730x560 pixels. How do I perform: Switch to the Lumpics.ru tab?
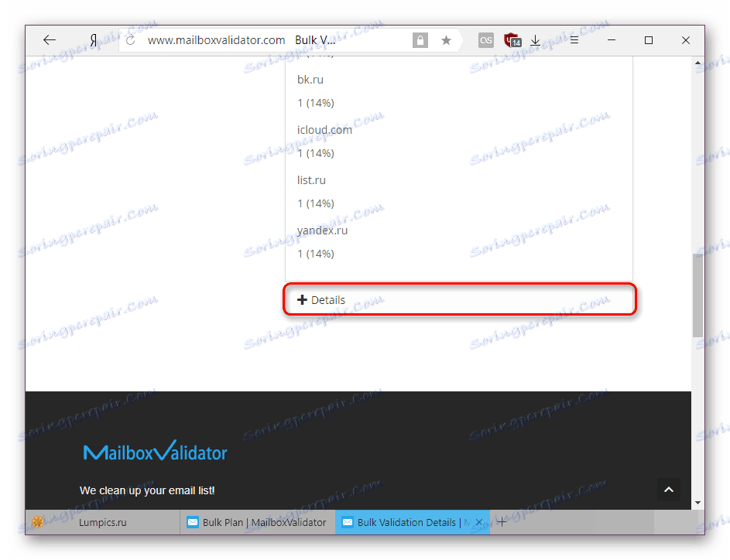[x=101, y=522]
